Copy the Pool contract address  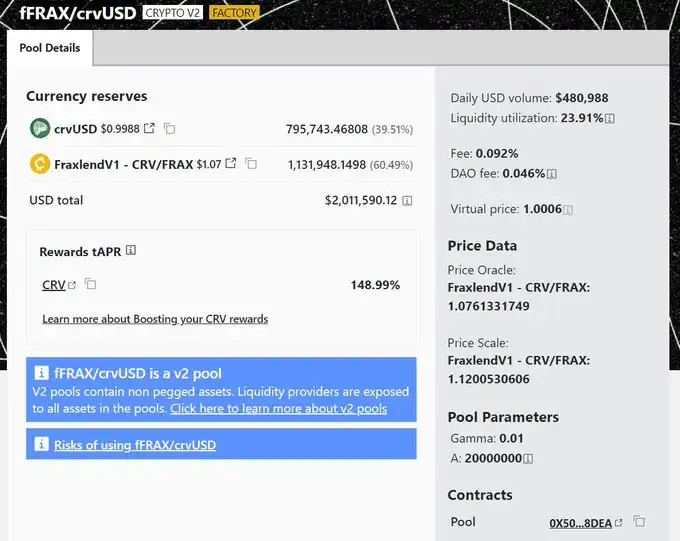pos(640,522)
